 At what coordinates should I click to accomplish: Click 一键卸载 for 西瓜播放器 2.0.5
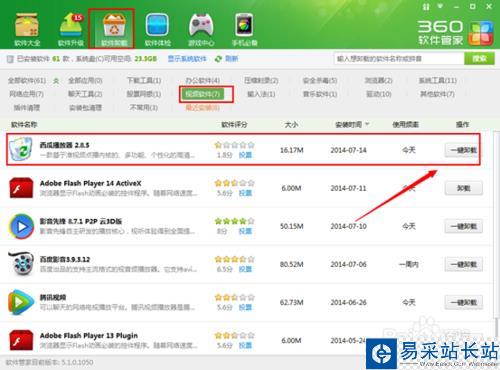click(464, 150)
